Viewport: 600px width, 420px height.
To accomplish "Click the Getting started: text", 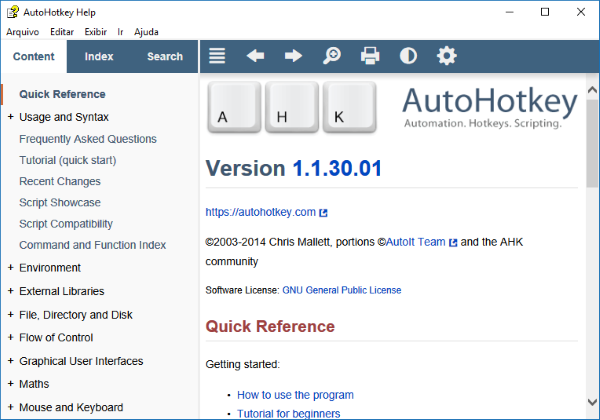I will click(243, 364).
